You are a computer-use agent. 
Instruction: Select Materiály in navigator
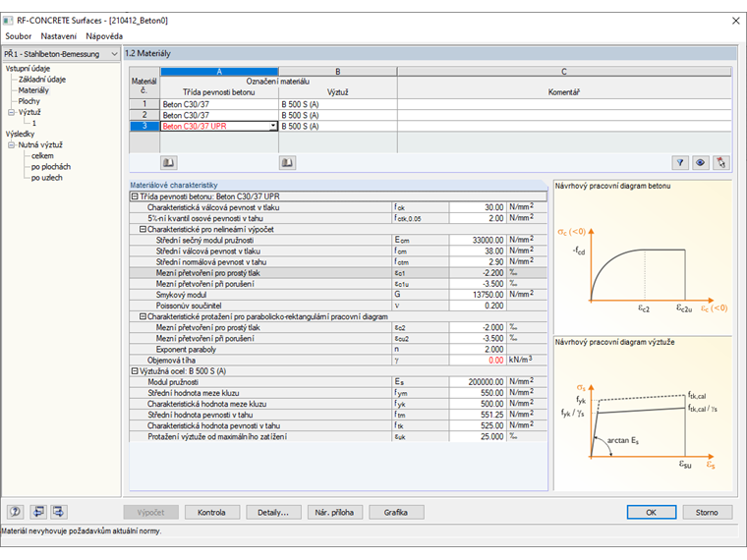click(x=33, y=90)
